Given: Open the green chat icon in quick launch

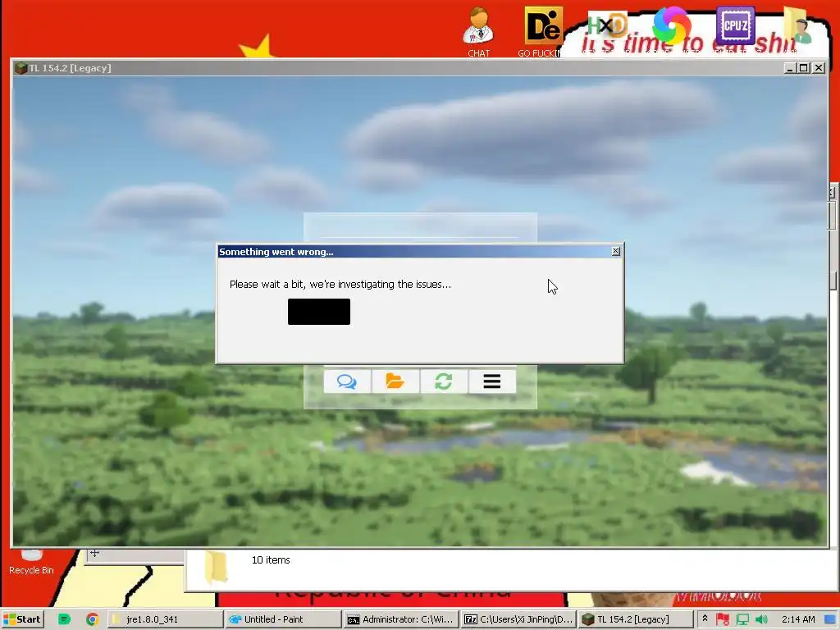Looking at the screenshot, I should pos(64,619).
